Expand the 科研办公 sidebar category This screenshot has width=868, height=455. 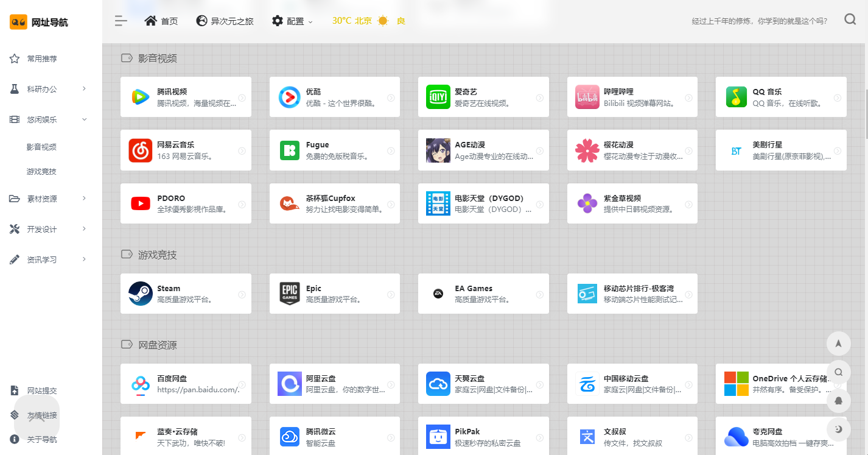click(49, 89)
